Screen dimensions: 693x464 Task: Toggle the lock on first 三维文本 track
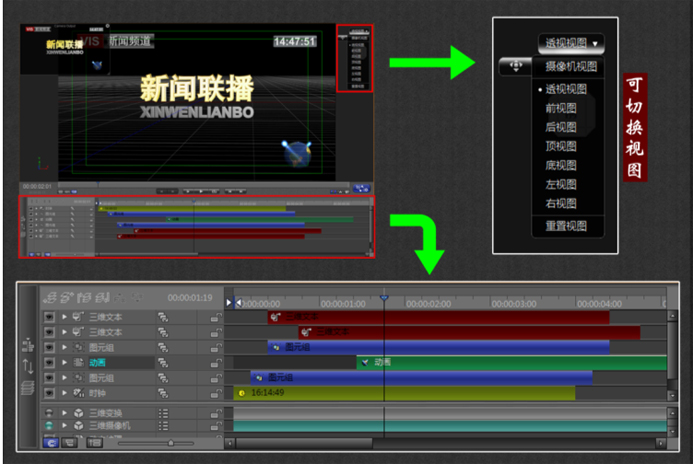click(x=216, y=317)
